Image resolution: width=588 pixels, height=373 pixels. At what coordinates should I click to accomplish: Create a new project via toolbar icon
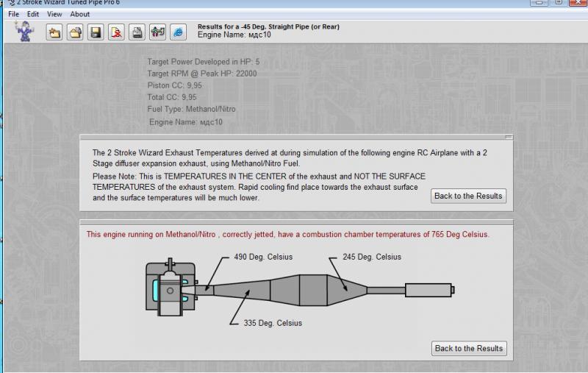54,32
